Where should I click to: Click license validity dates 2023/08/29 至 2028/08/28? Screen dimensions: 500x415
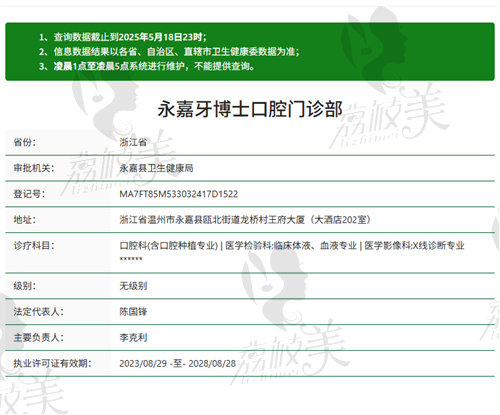tap(178, 363)
